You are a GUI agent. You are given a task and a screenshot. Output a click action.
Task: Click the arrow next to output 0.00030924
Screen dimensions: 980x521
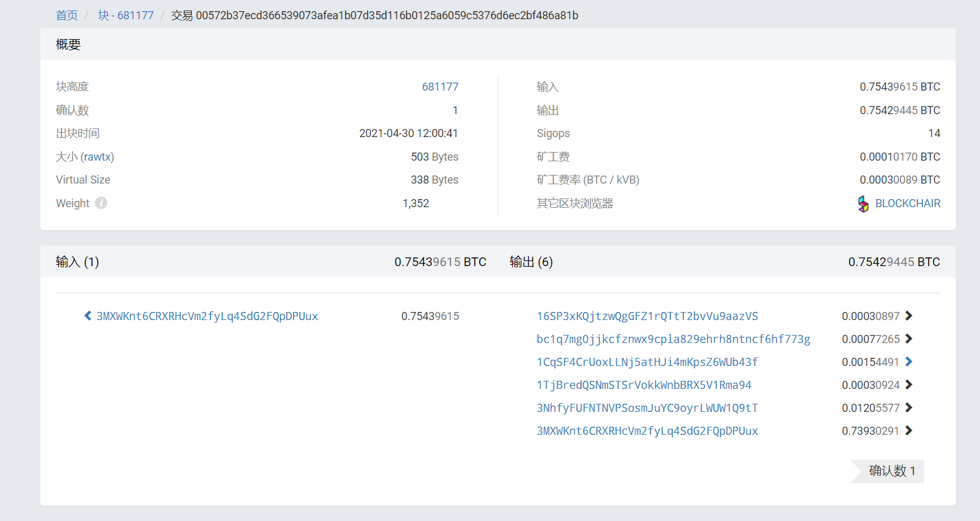pos(909,385)
